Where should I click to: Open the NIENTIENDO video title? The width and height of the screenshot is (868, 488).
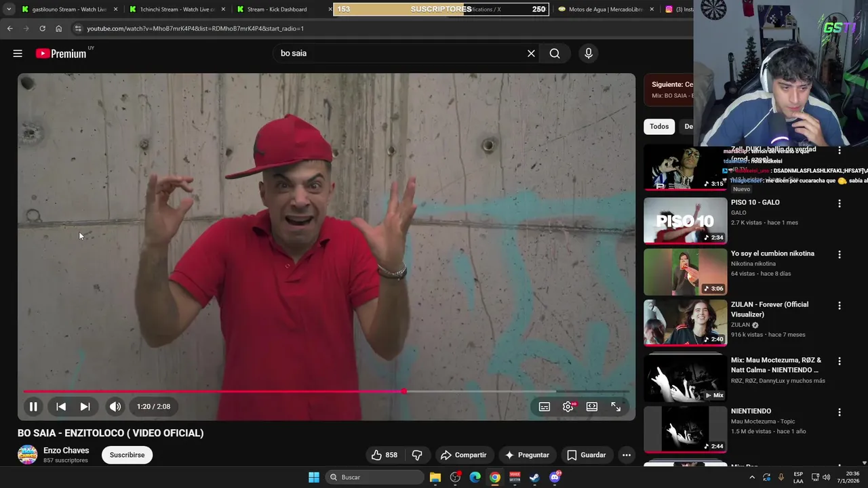751,411
